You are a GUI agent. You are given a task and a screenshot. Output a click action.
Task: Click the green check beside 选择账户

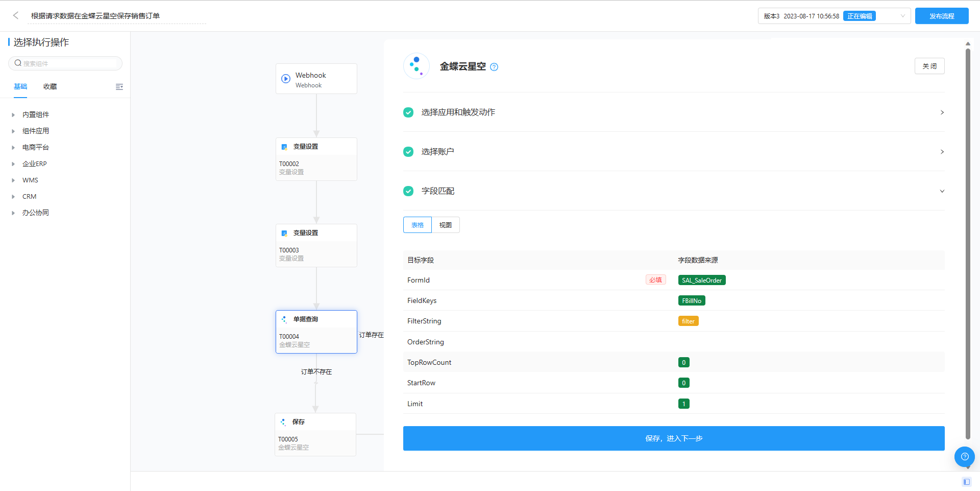[x=408, y=152]
